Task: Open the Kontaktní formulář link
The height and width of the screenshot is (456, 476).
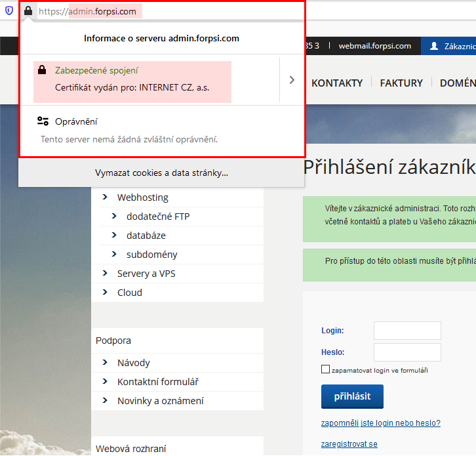Action: (x=158, y=382)
